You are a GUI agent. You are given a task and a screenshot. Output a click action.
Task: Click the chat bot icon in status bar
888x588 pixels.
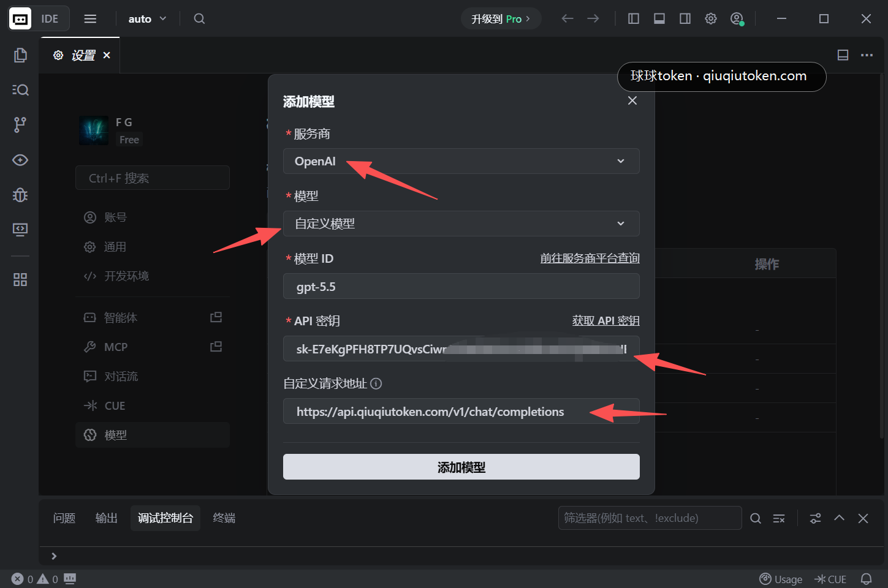coord(70,578)
